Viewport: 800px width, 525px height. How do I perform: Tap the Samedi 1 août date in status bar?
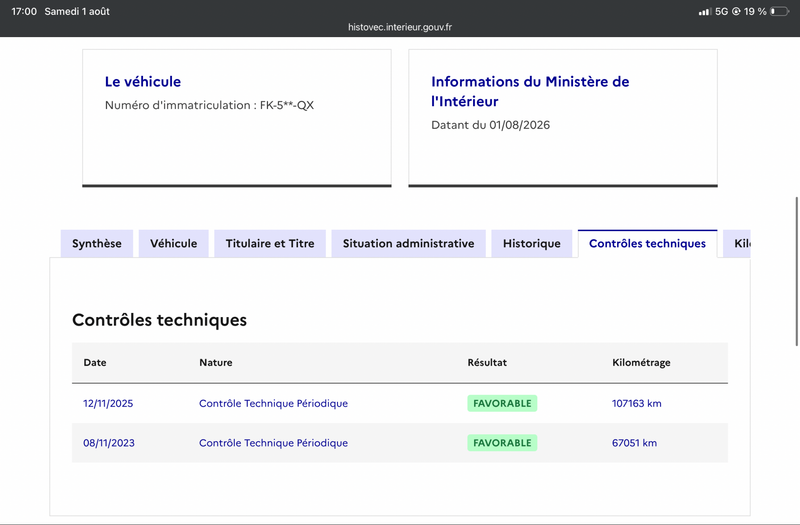click(77, 11)
